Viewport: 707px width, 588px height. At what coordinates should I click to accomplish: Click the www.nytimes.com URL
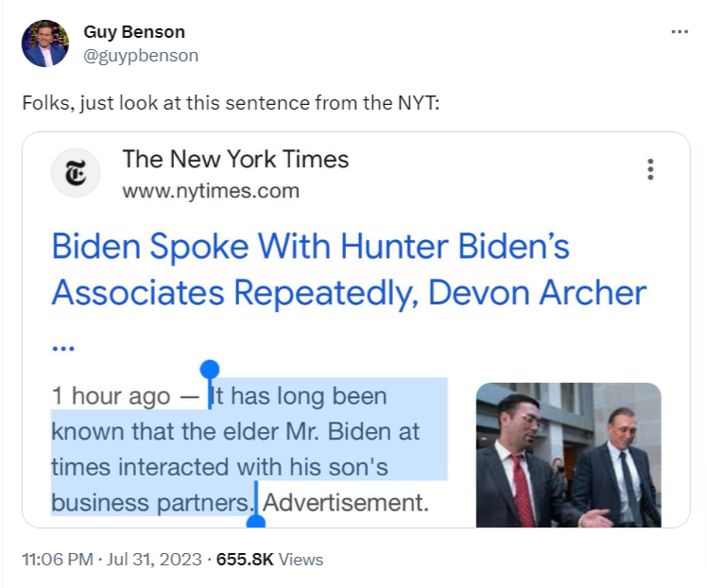pos(210,191)
